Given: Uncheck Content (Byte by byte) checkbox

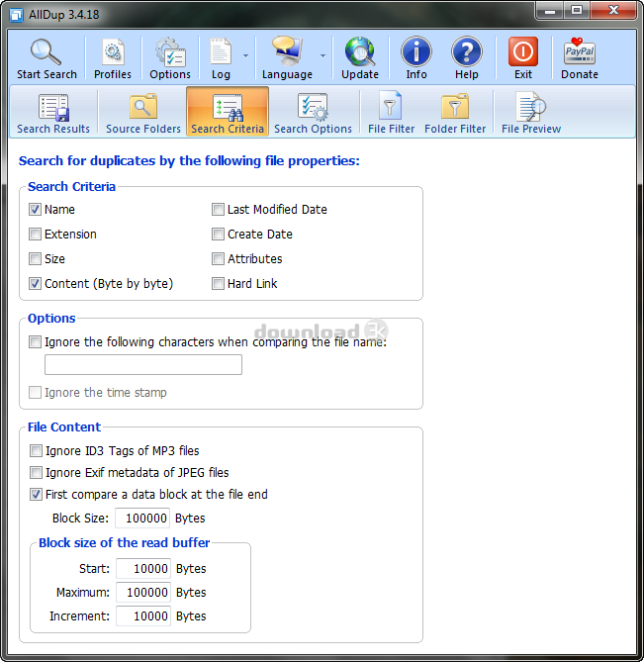Looking at the screenshot, I should click(36, 284).
